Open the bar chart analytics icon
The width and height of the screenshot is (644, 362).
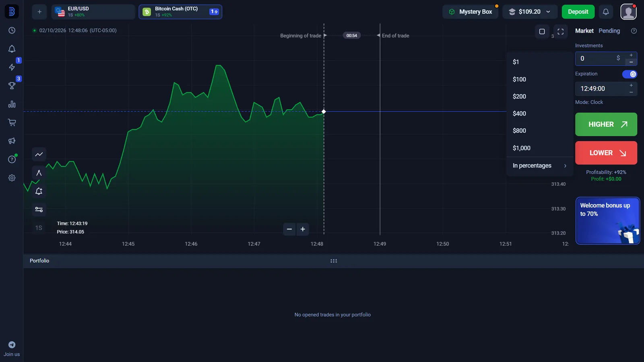(x=12, y=104)
